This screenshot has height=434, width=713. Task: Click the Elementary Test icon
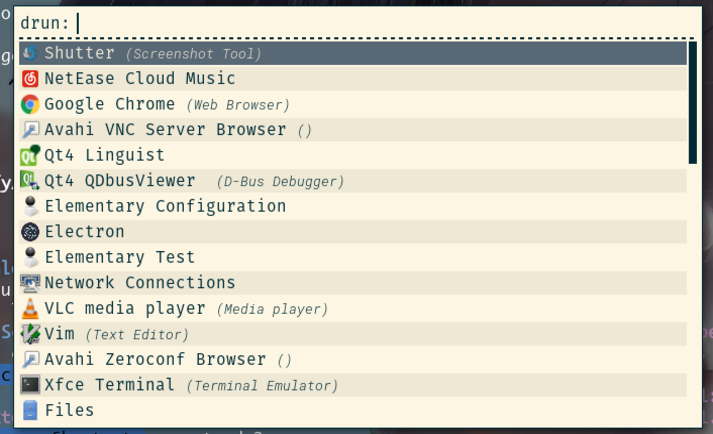(x=30, y=257)
